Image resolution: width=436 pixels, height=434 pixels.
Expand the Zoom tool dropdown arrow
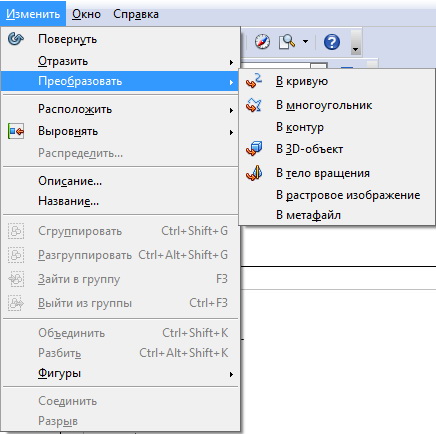(305, 42)
